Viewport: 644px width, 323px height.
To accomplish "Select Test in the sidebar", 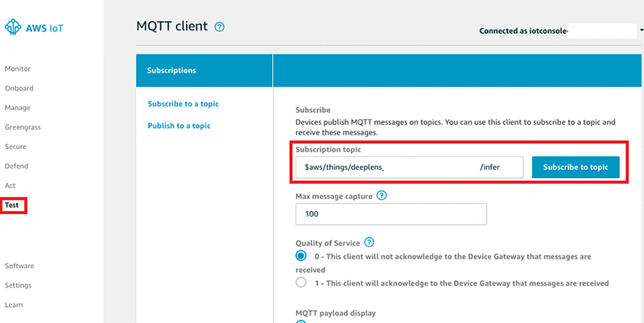I will [14, 205].
